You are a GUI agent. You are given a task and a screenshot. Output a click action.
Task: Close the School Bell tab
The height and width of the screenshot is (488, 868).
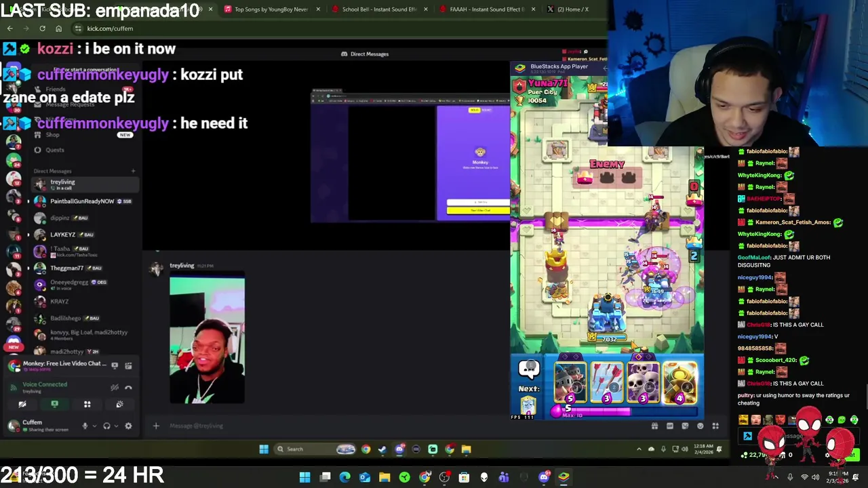pos(426,9)
